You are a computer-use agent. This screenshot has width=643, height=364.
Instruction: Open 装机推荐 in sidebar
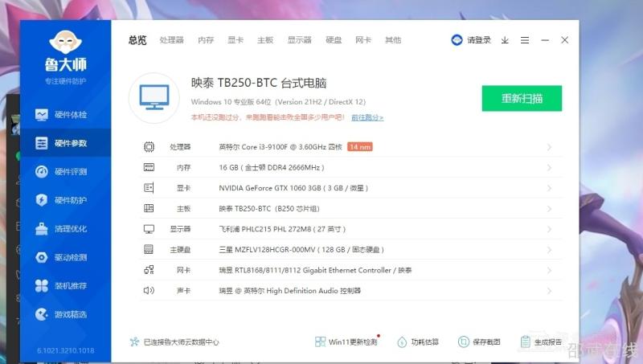coord(69,286)
